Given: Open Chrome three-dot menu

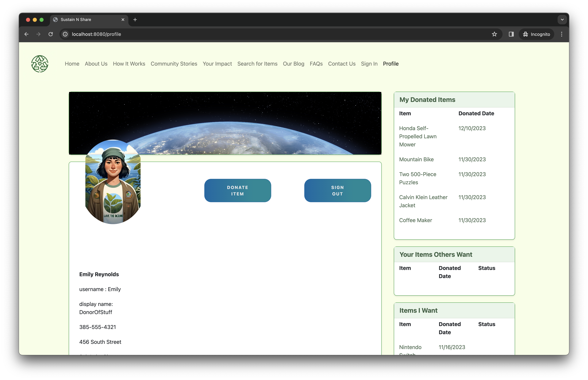Looking at the screenshot, I should (562, 34).
